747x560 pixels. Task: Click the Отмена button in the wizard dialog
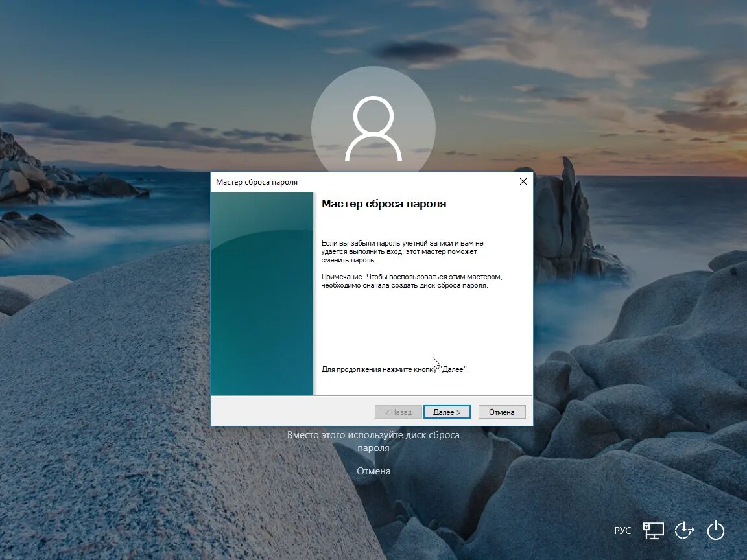(502, 412)
